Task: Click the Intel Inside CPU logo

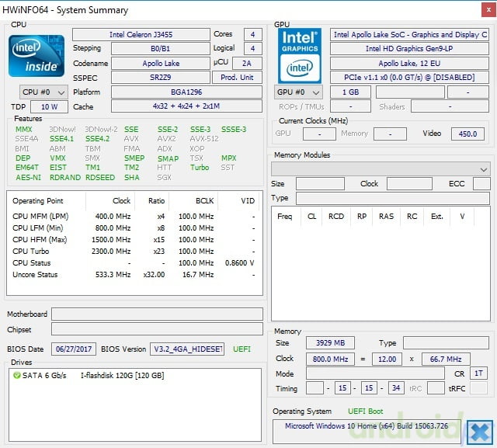Action: point(36,54)
